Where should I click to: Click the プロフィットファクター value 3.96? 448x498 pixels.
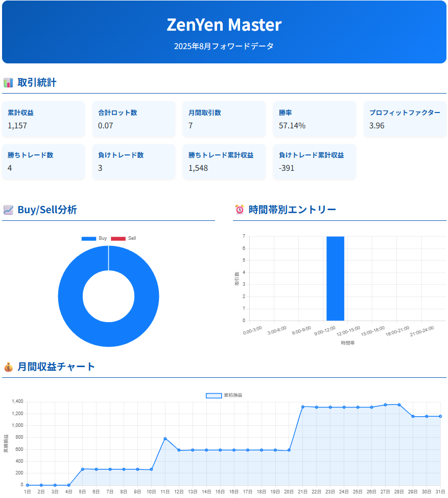[376, 126]
